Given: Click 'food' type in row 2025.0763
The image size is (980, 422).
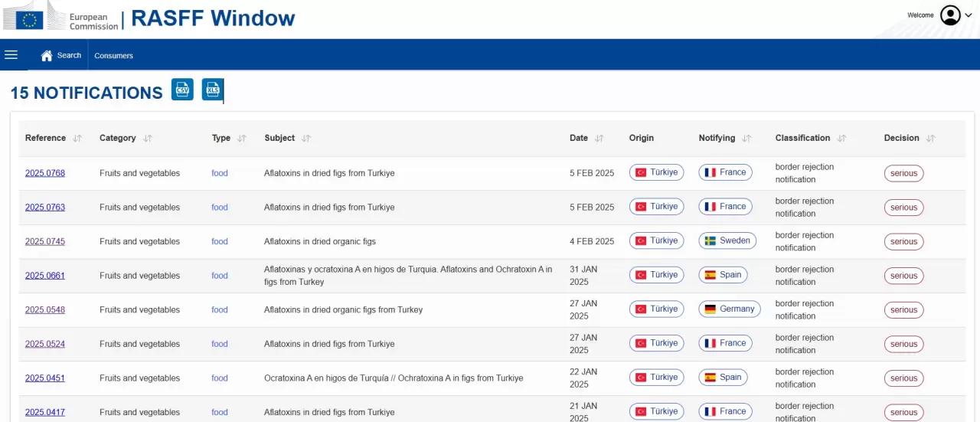Looking at the screenshot, I should tap(220, 207).
